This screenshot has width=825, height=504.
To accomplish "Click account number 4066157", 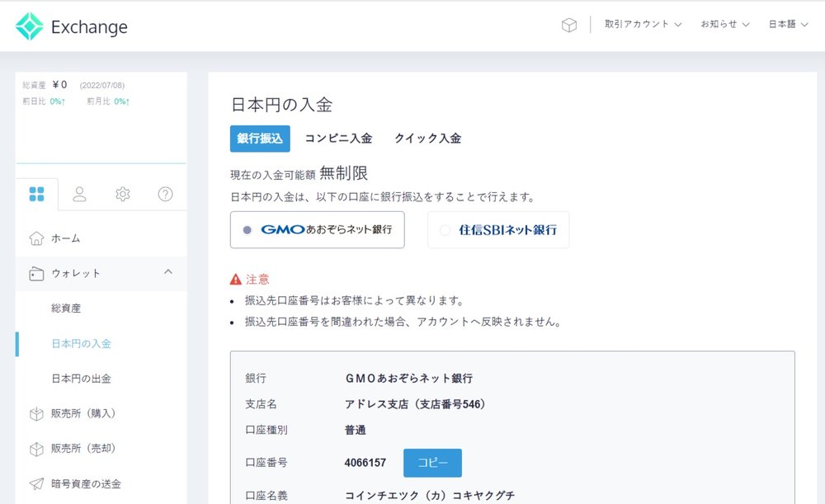I will click(x=365, y=463).
